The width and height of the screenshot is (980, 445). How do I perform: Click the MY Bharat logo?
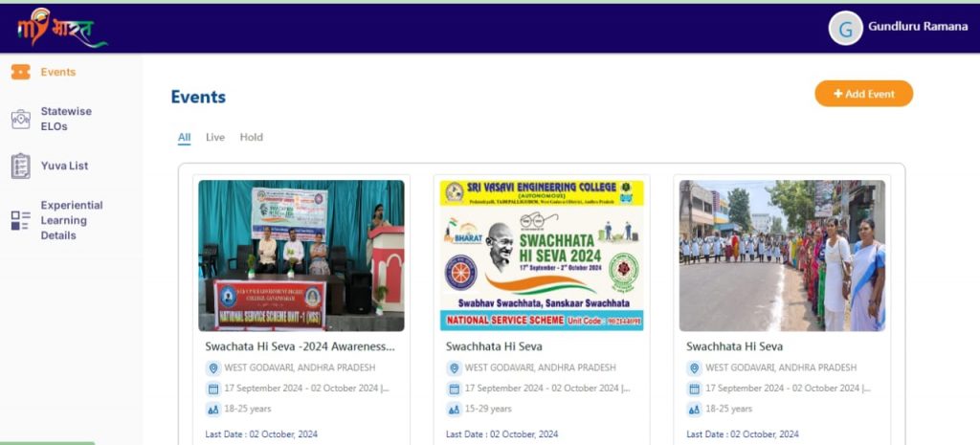coord(60,28)
